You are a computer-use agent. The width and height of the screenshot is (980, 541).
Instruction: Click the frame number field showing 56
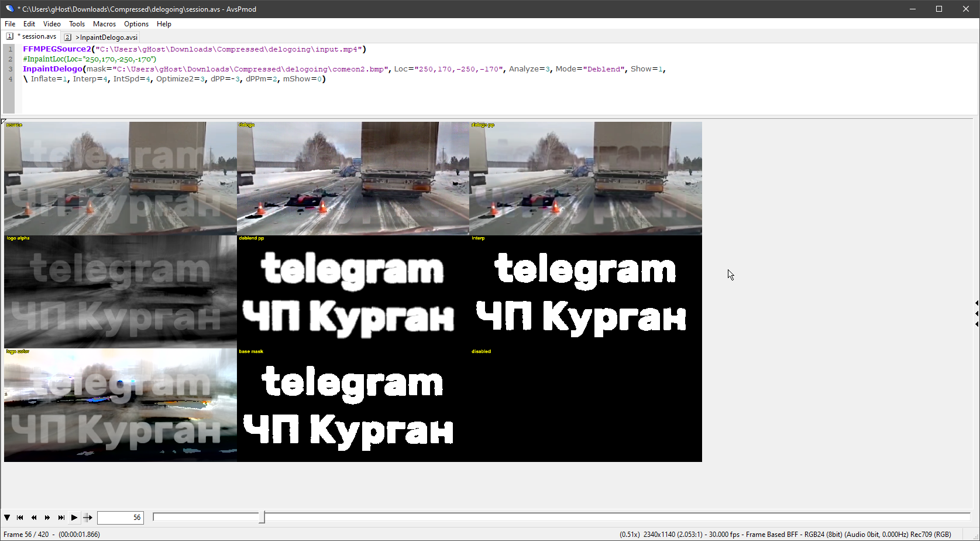121,518
